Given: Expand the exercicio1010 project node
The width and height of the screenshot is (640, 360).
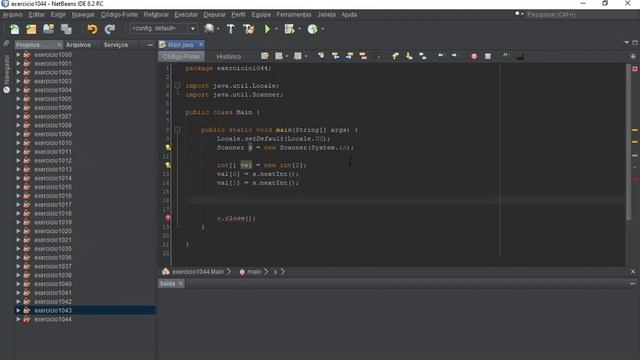Looking at the screenshot, I should 18,143.
